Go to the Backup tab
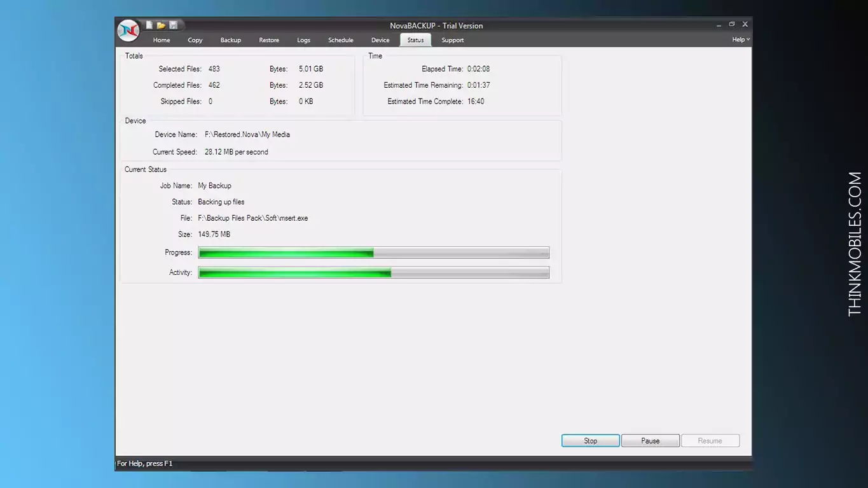 coord(231,40)
